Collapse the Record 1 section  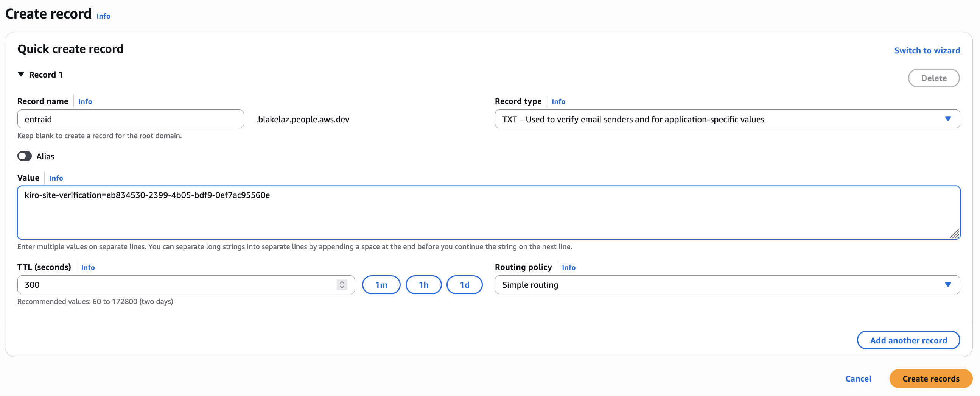tap(21, 74)
